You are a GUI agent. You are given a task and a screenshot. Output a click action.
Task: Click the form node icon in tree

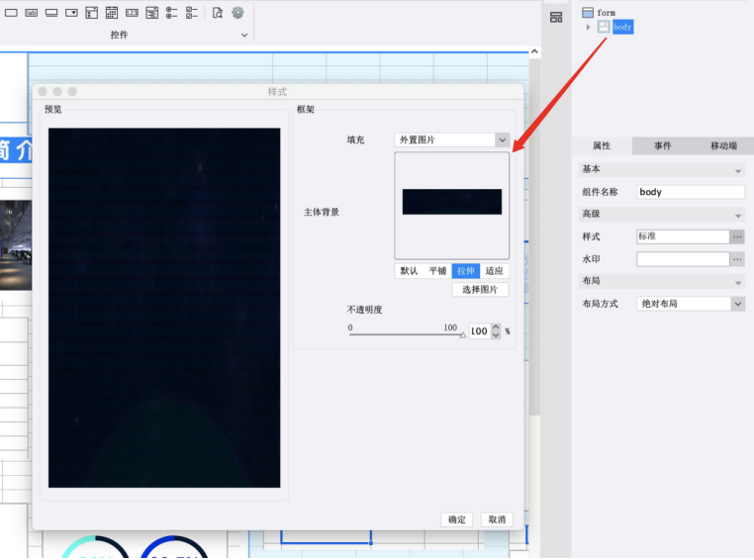pos(588,13)
